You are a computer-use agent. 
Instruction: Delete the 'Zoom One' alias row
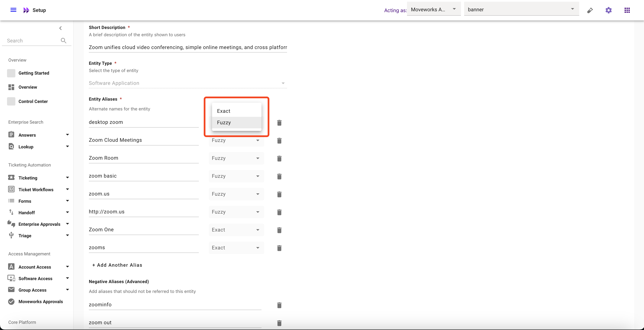[279, 230]
